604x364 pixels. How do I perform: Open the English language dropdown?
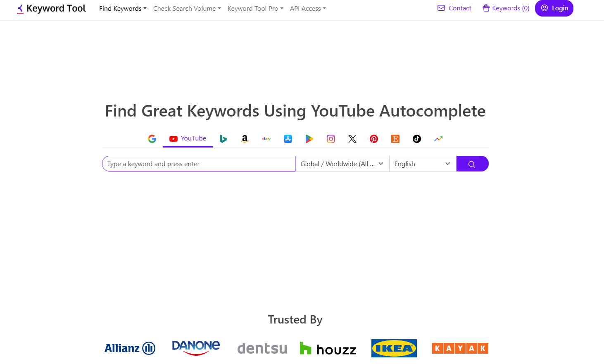click(423, 164)
